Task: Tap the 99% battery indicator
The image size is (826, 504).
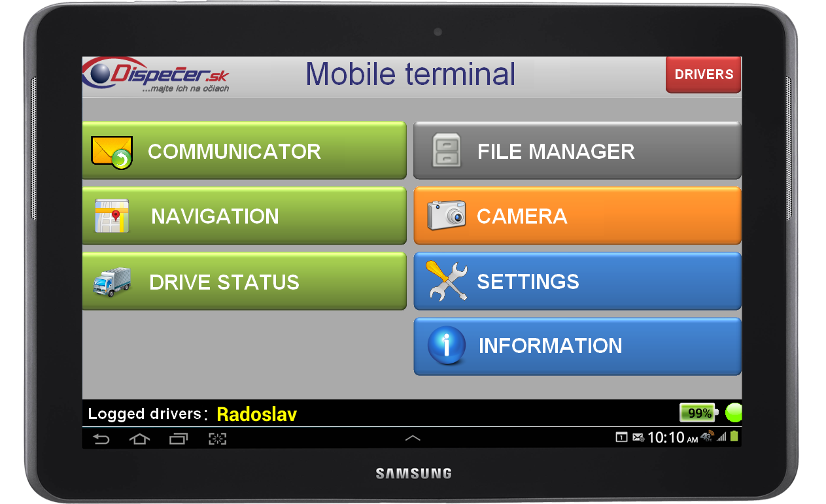Action: 699,413
